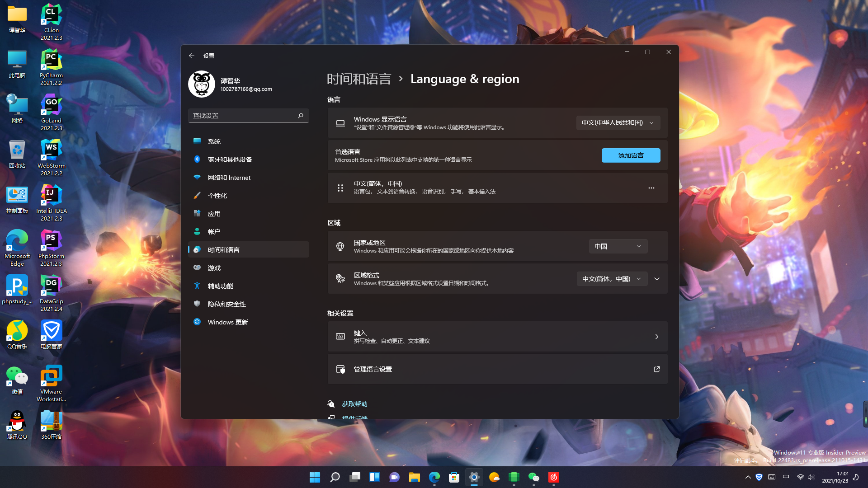Select 回收站 desktop icon
The width and height of the screenshot is (868, 488).
click(x=17, y=154)
